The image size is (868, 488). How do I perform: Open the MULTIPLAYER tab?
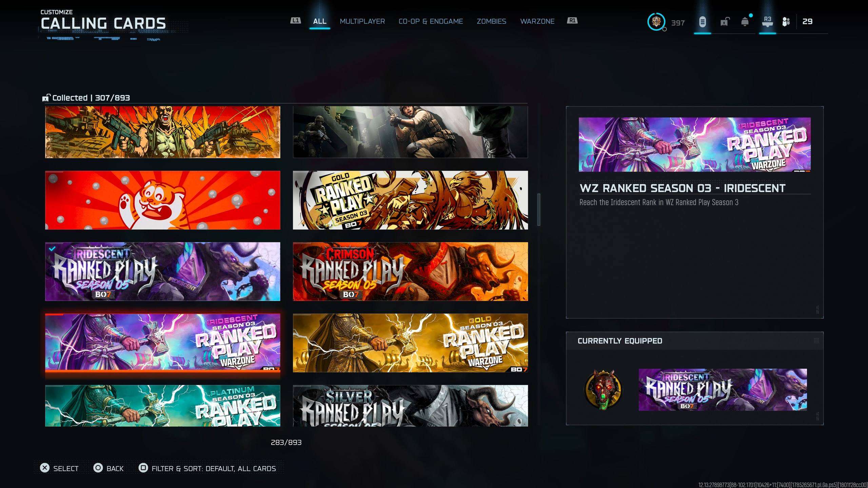click(x=362, y=21)
